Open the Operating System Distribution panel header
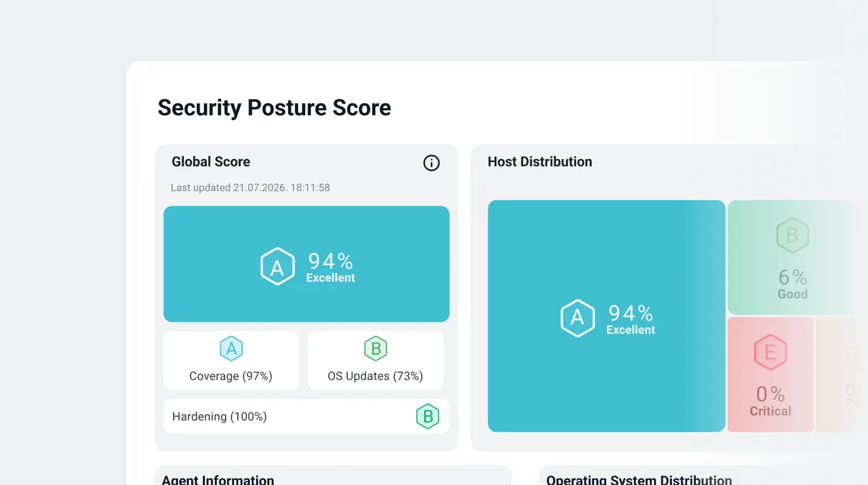 pos(639,480)
